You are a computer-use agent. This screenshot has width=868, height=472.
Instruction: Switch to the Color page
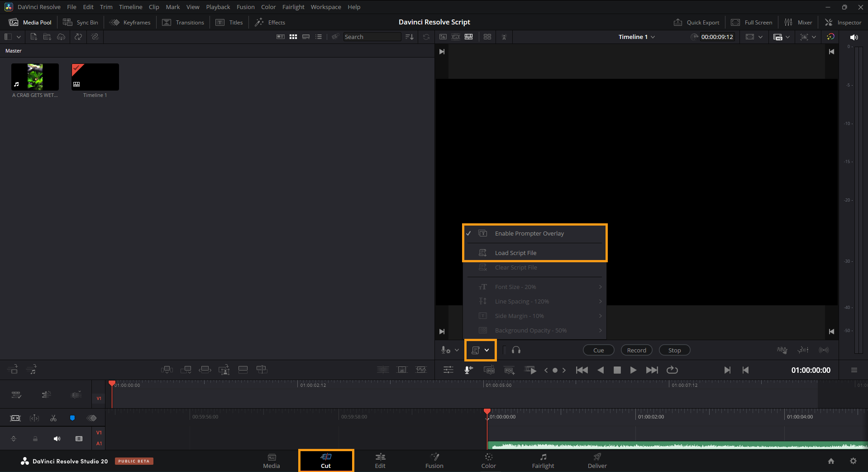(488, 461)
